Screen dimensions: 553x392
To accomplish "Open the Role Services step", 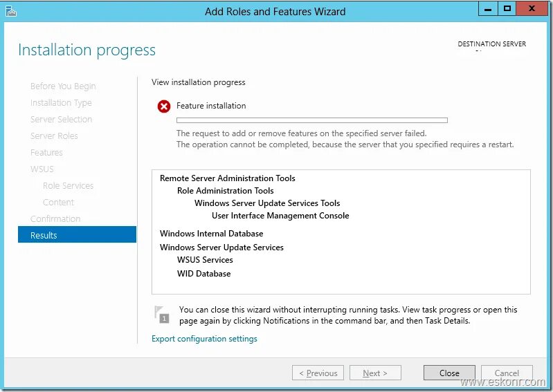I will 68,185.
